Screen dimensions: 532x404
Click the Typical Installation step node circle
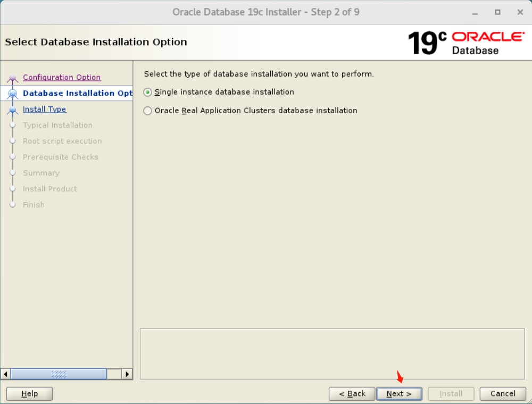pyautogui.click(x=13, y=125)
